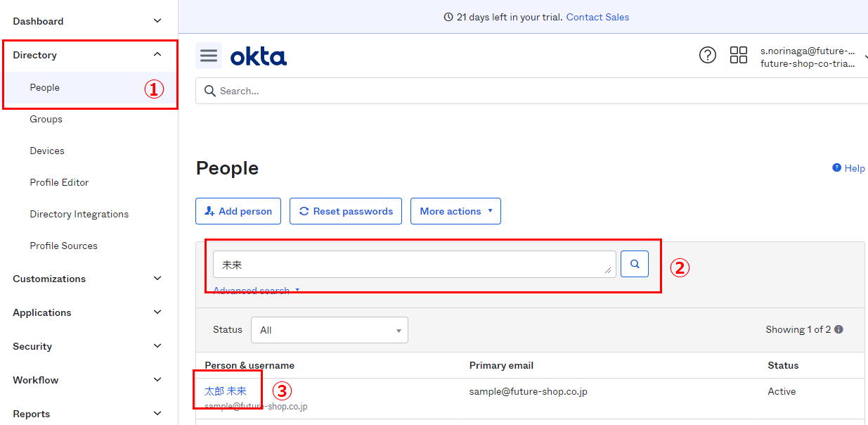This screenshot has height=425, width=868.
Task: Focus the top Search field
Action: click(531, 91)
